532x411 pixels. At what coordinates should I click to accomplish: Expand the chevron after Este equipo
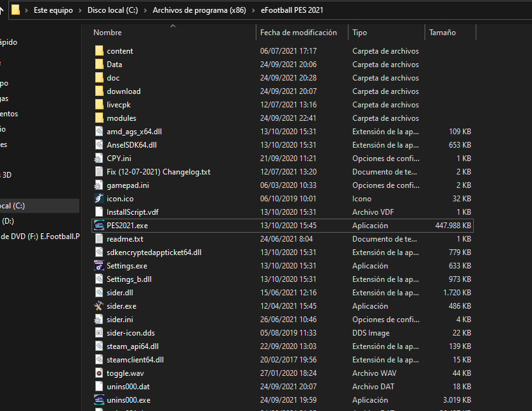pyautogui.click(x=80, y=10)
